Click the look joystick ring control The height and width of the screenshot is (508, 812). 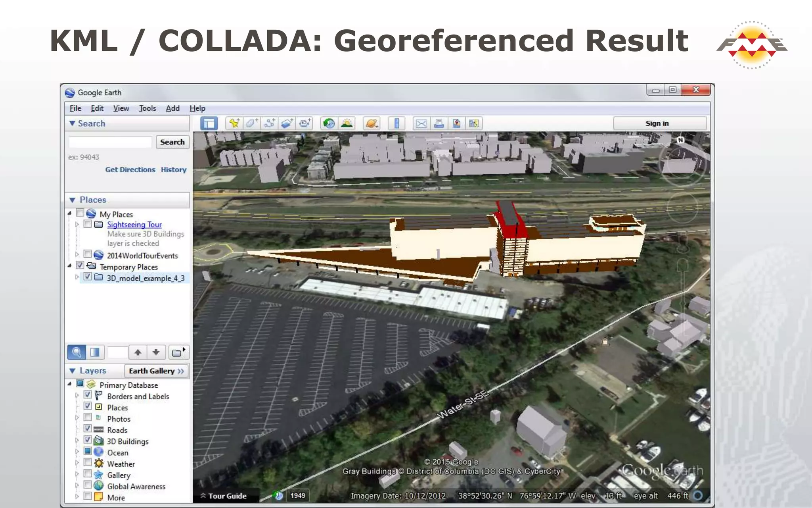pyautogui.click(x=682, y=162)
